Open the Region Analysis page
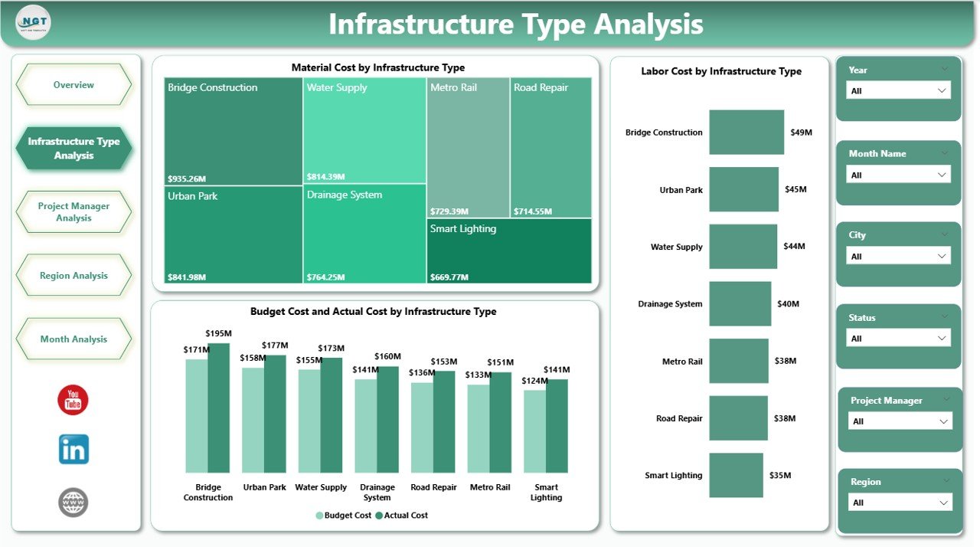This screenshot has width=980, height=547. [73, 275]
